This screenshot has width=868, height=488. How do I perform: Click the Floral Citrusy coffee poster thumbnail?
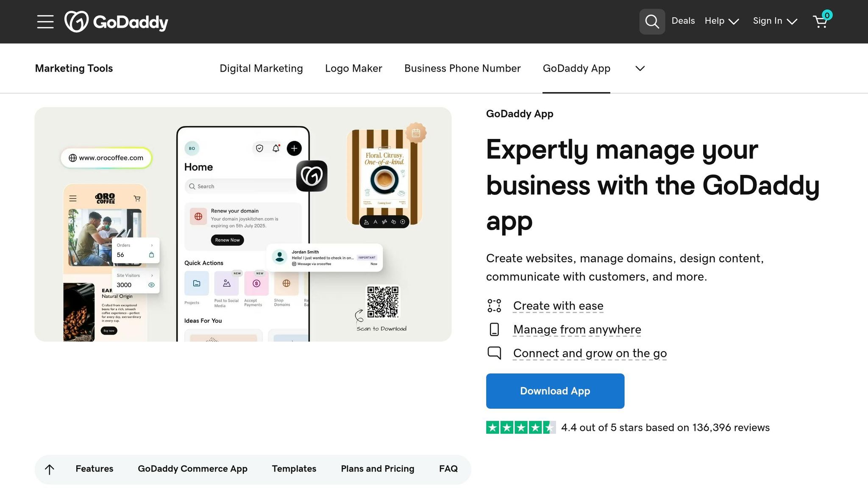[x=384, y=178]
